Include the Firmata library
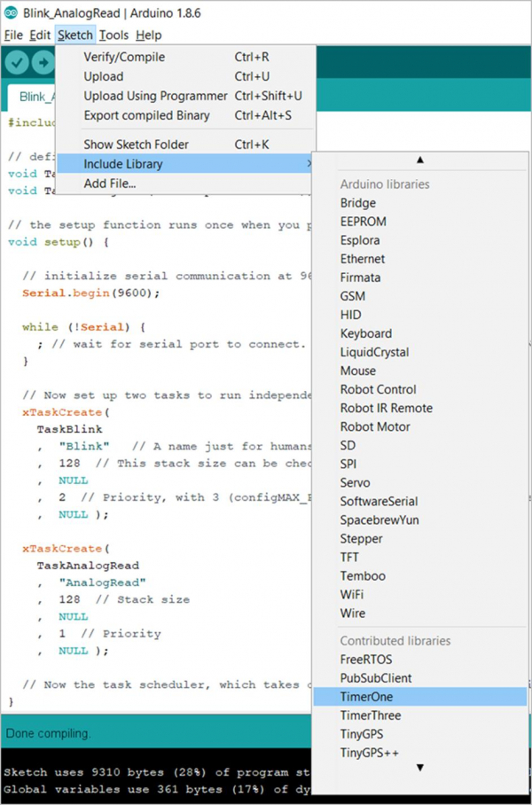Screen dimensions: 532x805 (x=420, y=277)
